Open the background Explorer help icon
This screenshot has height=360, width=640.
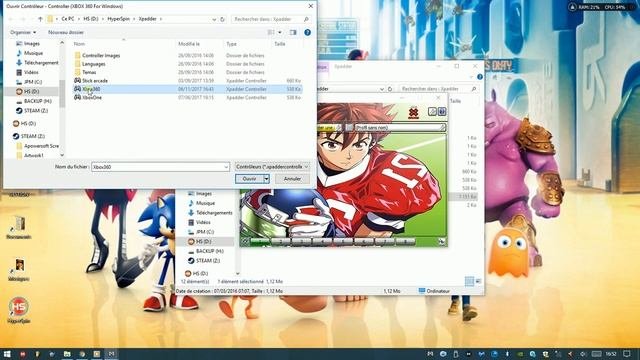pyautogui.click(x=480, y=77)
